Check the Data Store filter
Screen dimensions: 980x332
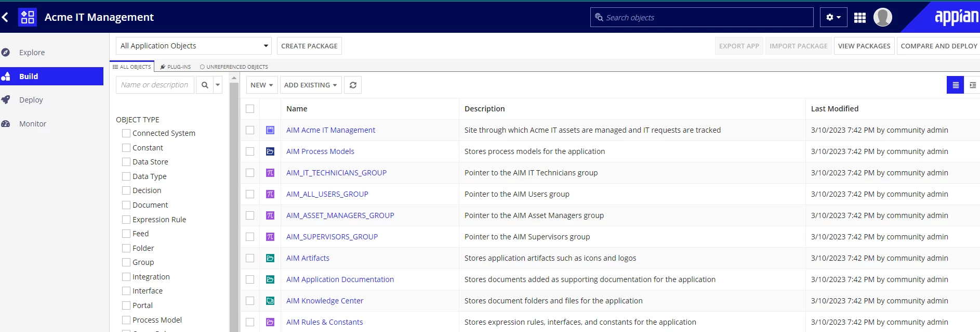click(126, 162)
